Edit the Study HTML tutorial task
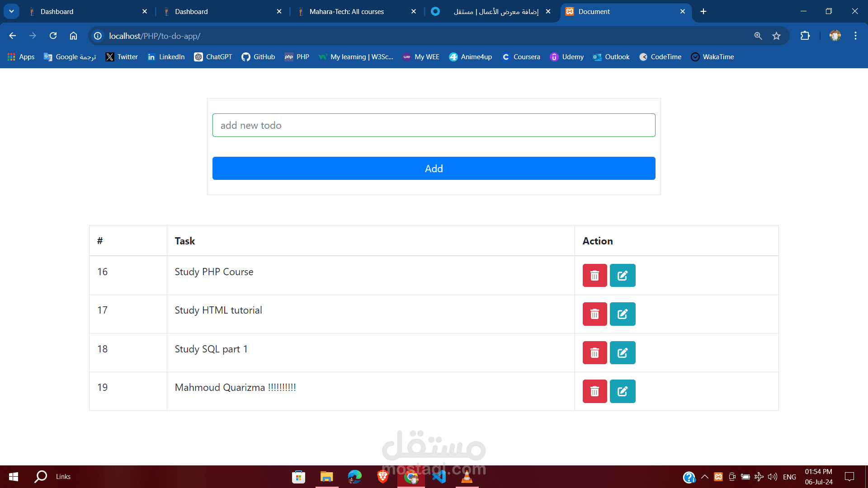This screenshot has height=488, width=868. [623, 314]
